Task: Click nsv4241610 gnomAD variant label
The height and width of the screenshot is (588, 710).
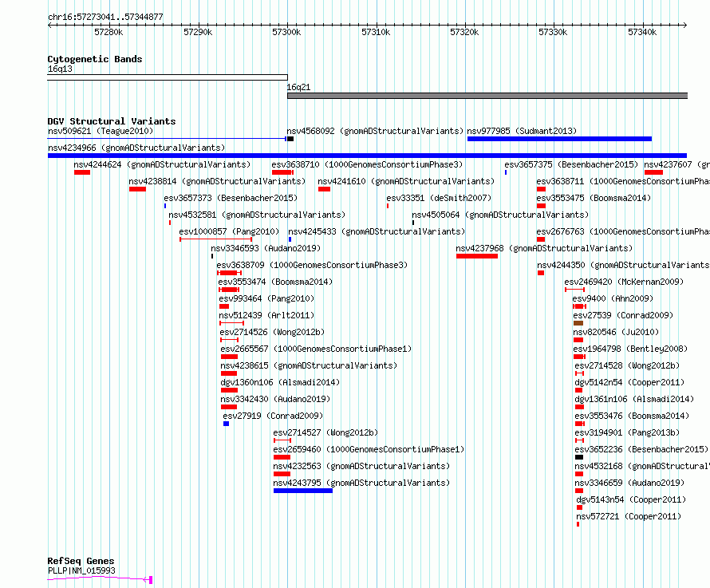Action: (406, 181)
